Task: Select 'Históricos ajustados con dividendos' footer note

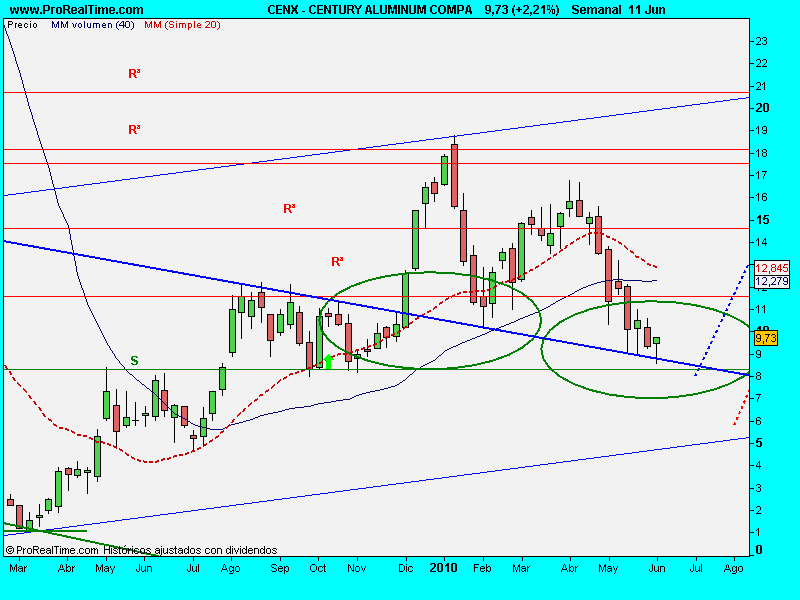Action: [190, 550]
